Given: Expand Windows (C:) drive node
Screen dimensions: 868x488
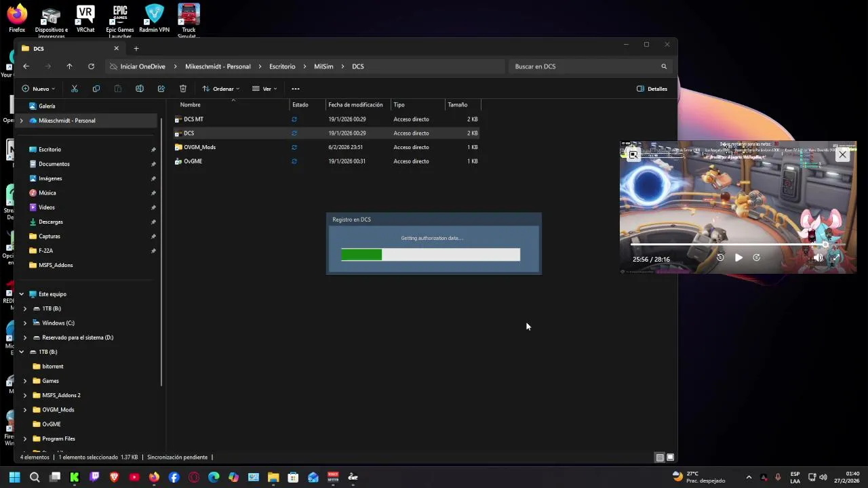Looking at the screenshot, I should point(25,323).
